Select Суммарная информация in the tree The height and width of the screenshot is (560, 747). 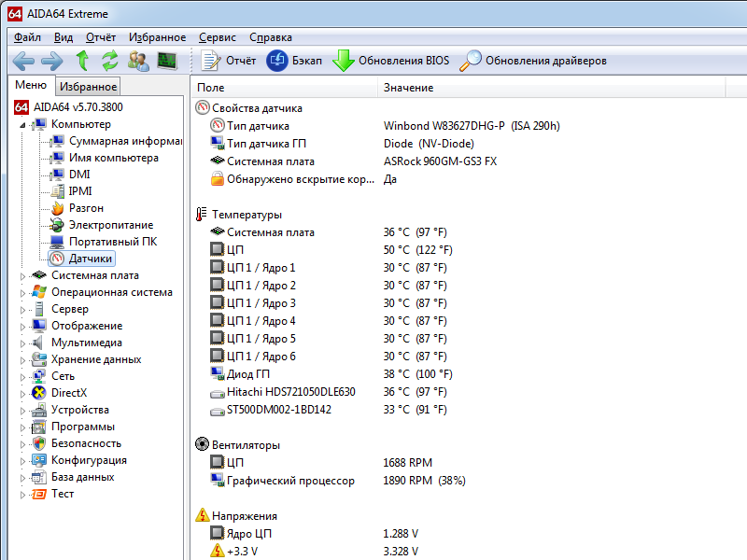click(125, 141)
